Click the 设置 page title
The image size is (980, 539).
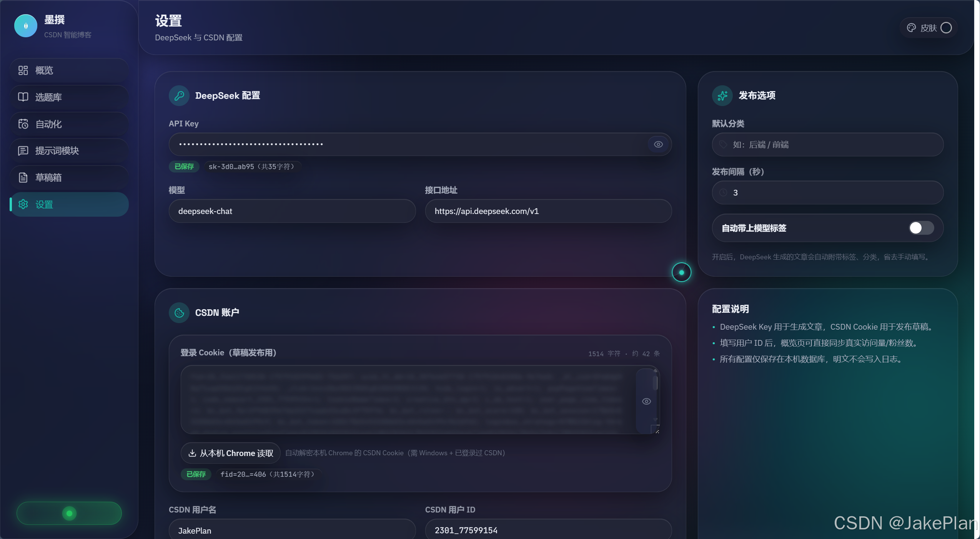(168, 21)
